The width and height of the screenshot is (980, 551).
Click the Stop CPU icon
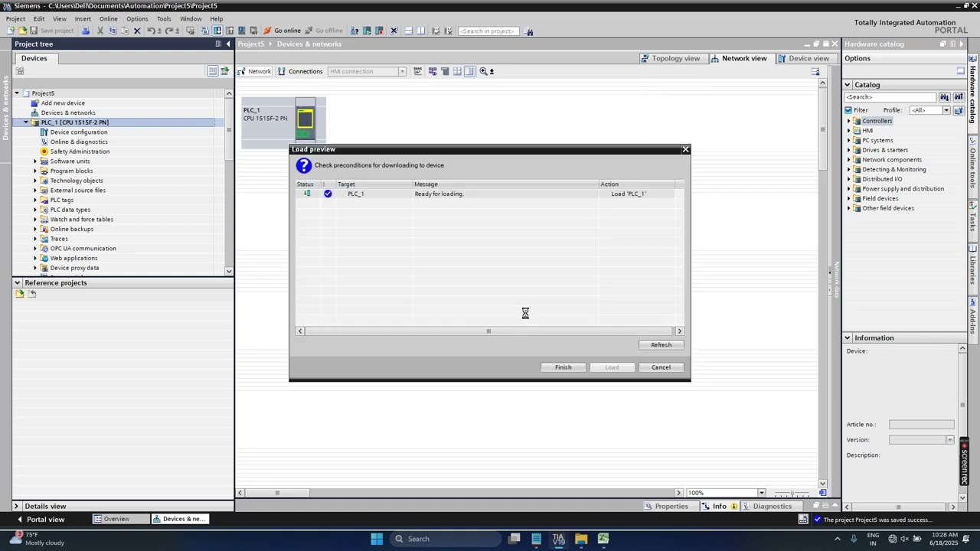pos(379,31)
